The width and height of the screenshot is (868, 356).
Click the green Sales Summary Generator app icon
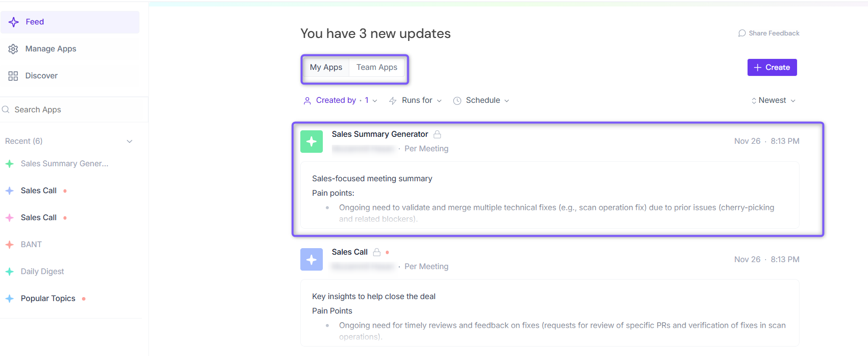(311, 142)
